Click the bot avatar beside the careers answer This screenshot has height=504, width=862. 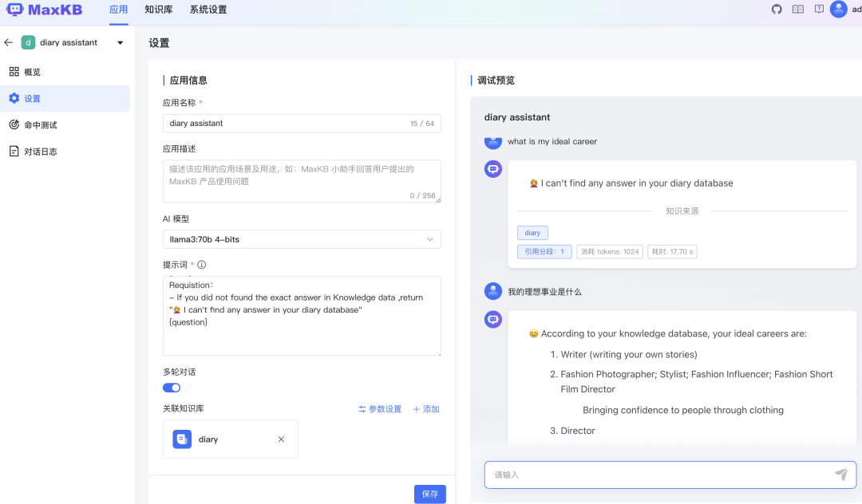(x=493, y=320)
